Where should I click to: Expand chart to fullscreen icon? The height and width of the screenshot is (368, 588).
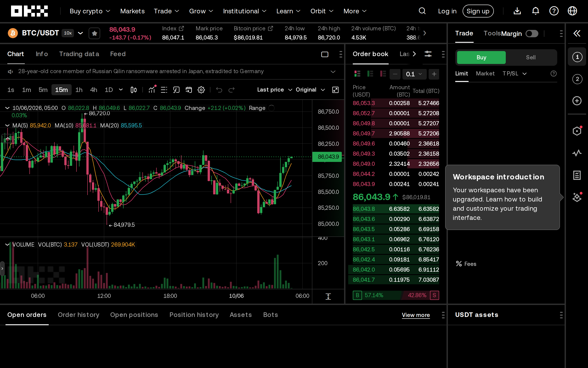point(335,90)
